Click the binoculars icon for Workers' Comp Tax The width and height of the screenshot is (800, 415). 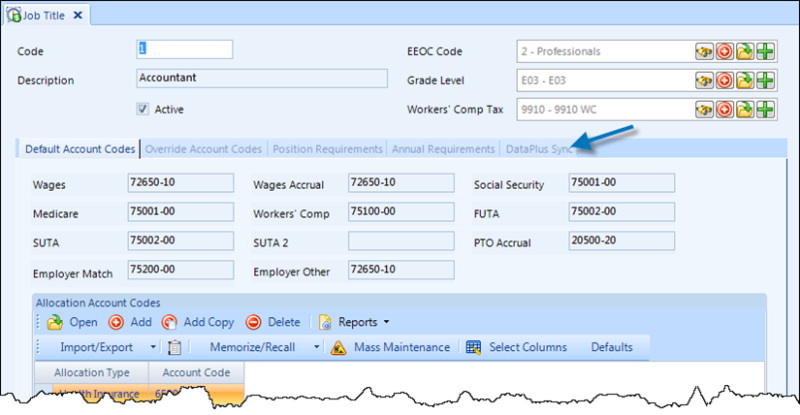pos(704,109)
